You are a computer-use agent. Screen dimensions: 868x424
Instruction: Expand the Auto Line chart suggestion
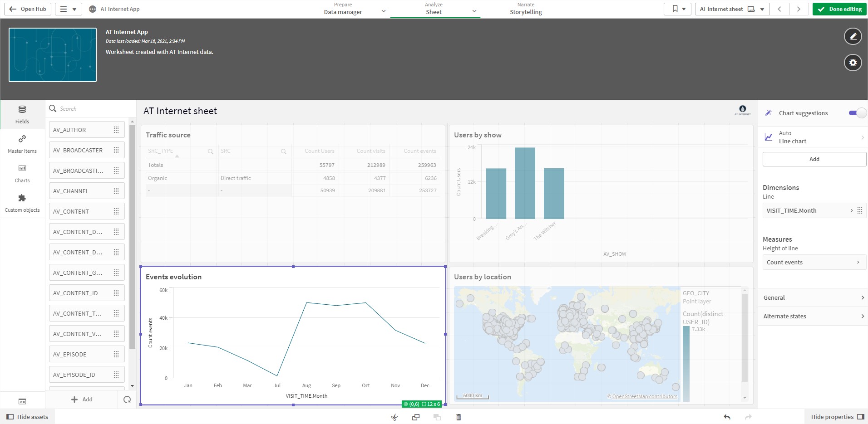813,137
